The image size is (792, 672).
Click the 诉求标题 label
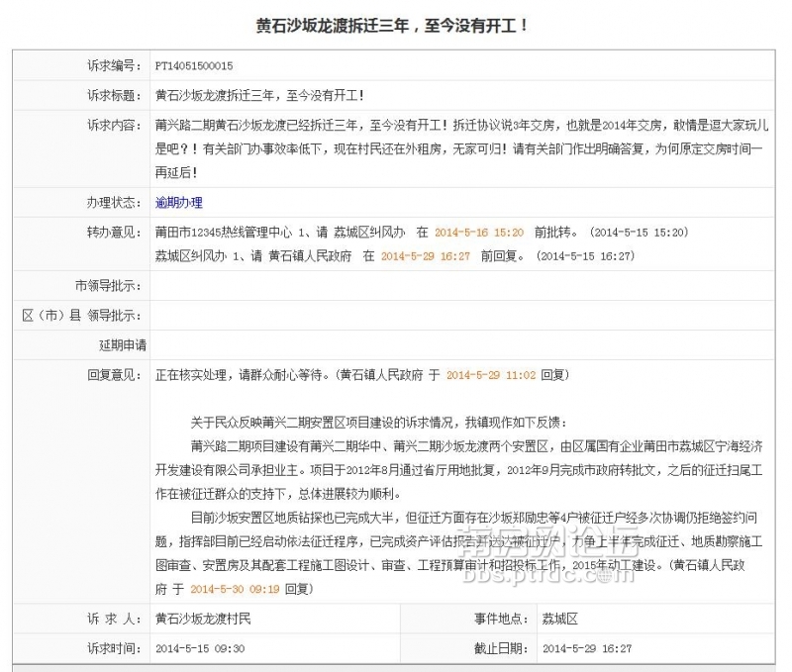(114, 95)
